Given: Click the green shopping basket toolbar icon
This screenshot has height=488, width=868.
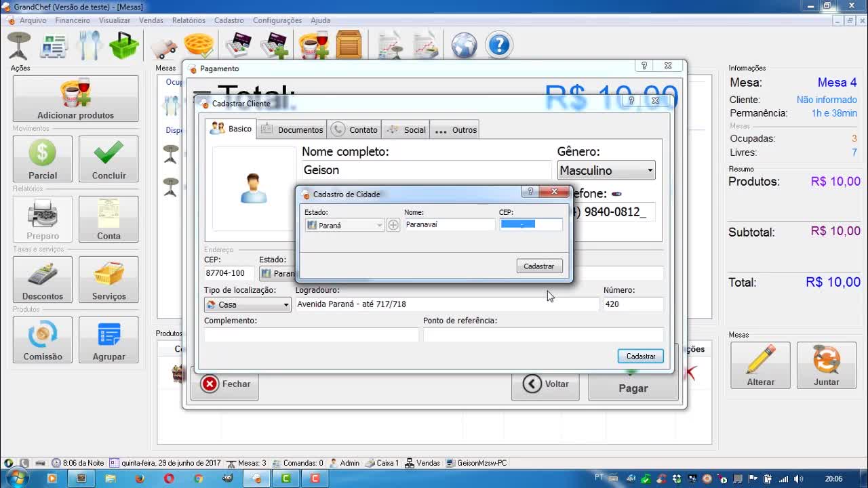Looking at the screenshot, I should click(x=124, y=46).
